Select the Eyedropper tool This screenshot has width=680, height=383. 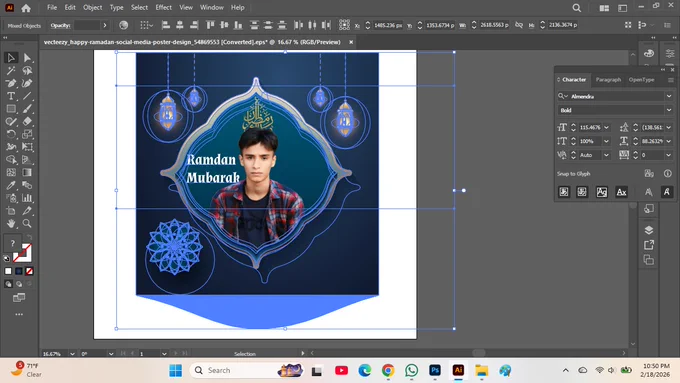coord(11,185)
